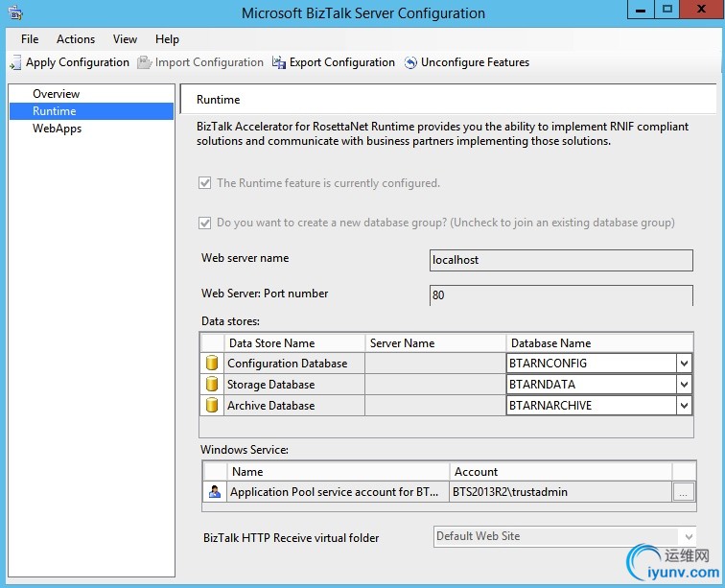Click the Data Store Name column header
Viewport: 725px width, 588px height.
294,342
